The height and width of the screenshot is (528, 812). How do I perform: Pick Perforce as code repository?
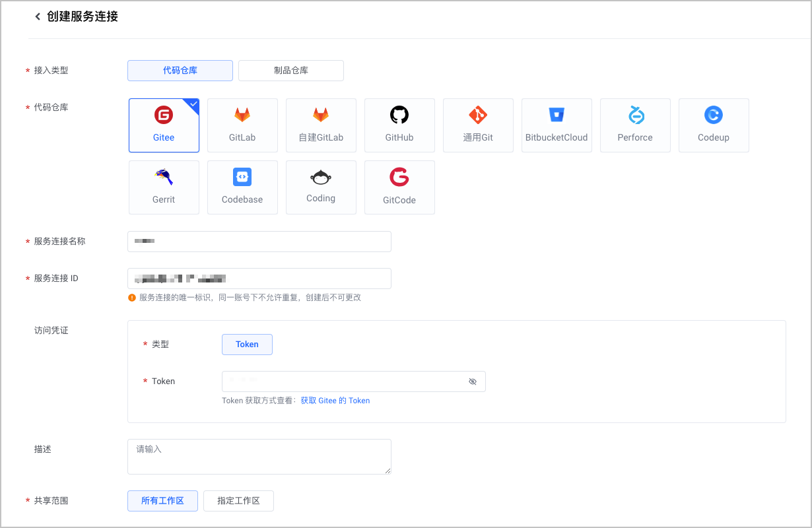coord(635,125)
